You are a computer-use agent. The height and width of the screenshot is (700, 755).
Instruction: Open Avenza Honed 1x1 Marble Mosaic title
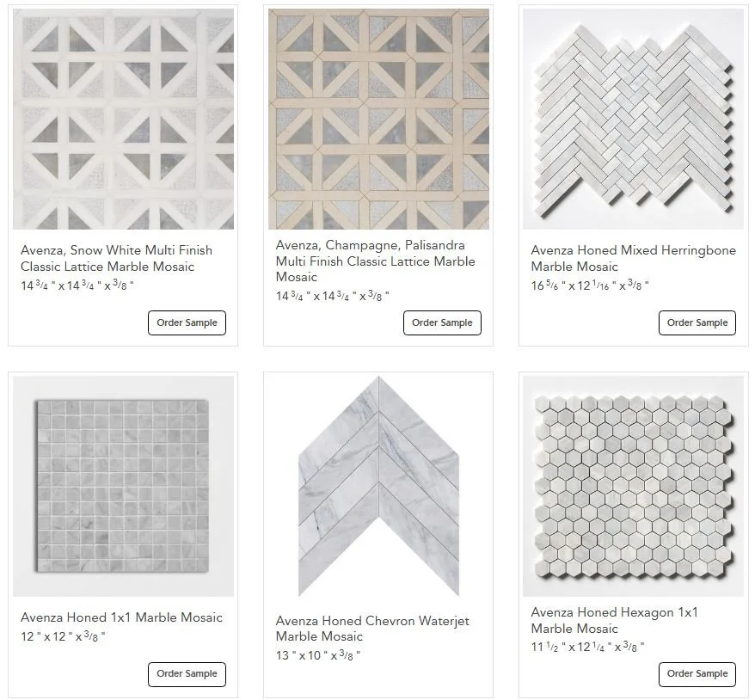point(121,617)
